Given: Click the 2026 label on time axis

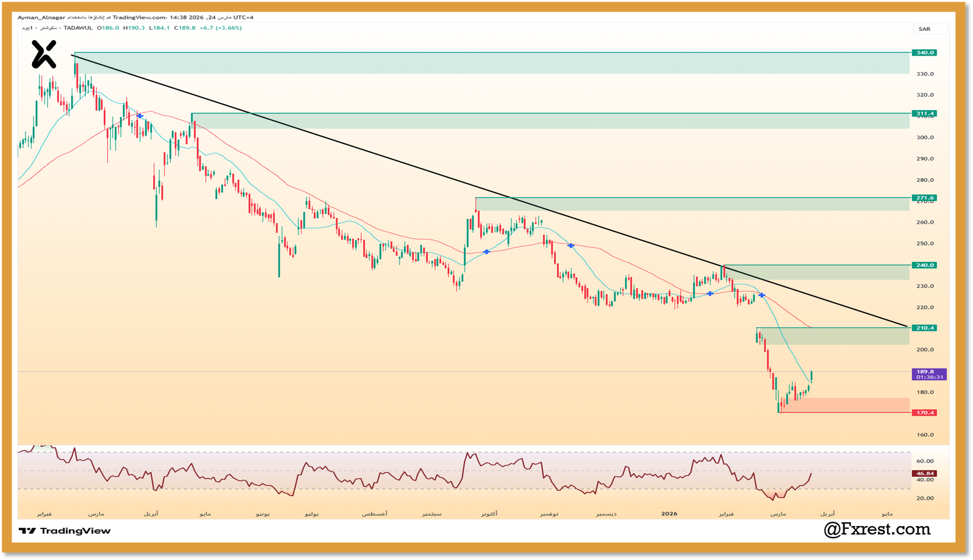Looking at the screenshot, I should (669, 514).
